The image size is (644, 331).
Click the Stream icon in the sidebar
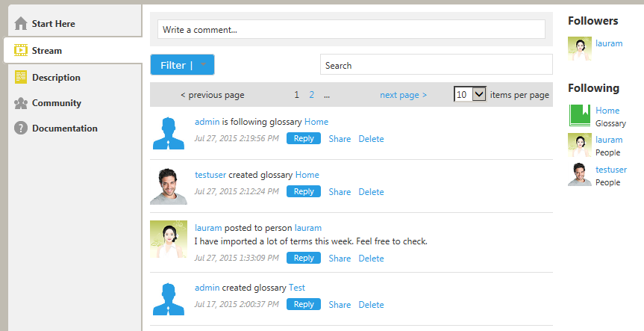coord(21,51)
